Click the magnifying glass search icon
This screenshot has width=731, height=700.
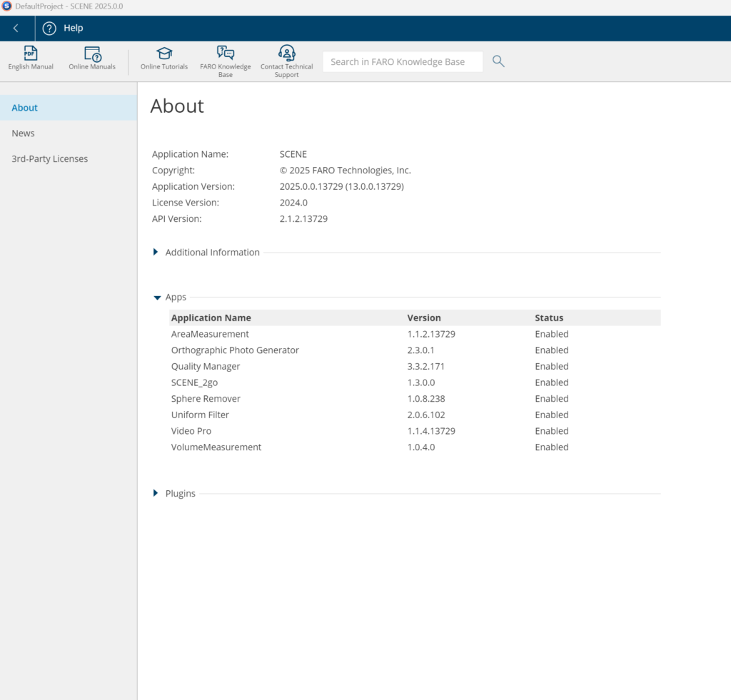click(498, 61)
